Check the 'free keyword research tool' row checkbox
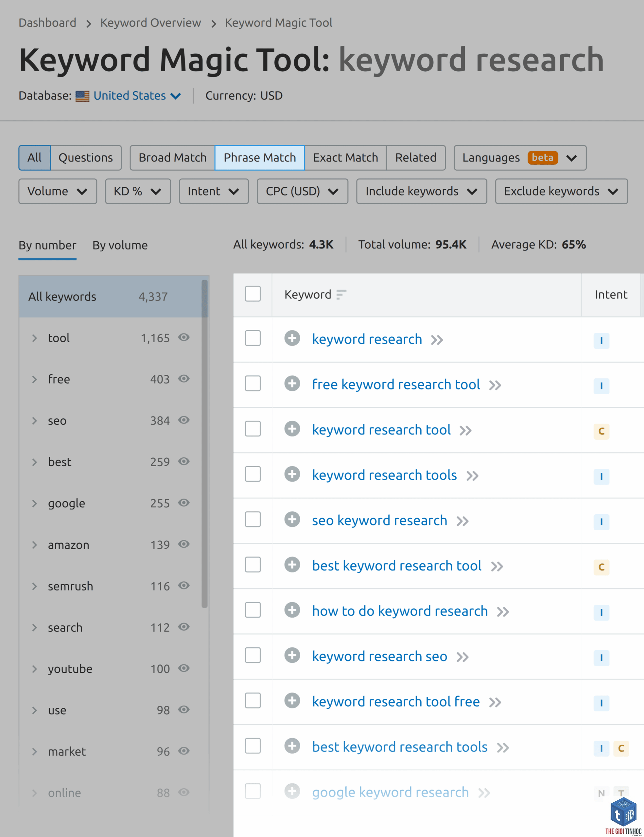The height and width of the screenshot is (837, 644). pos(252,383)
